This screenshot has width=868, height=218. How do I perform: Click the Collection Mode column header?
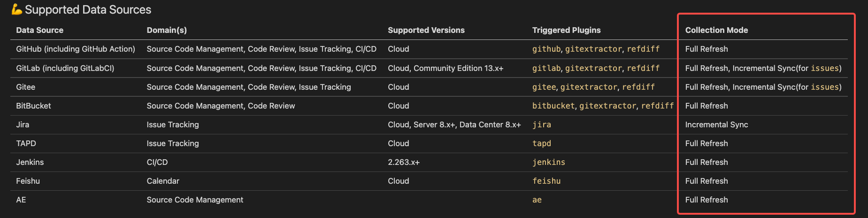pos(716,30)
